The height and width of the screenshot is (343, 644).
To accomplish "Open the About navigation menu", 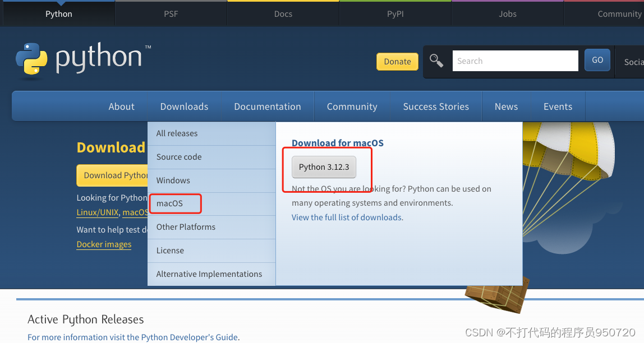I will (121, 106).
